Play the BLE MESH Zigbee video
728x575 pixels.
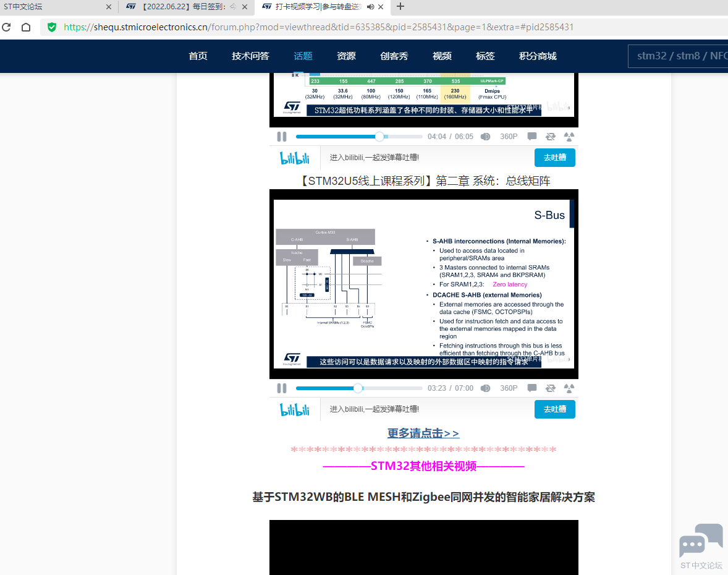click(423, 548)
